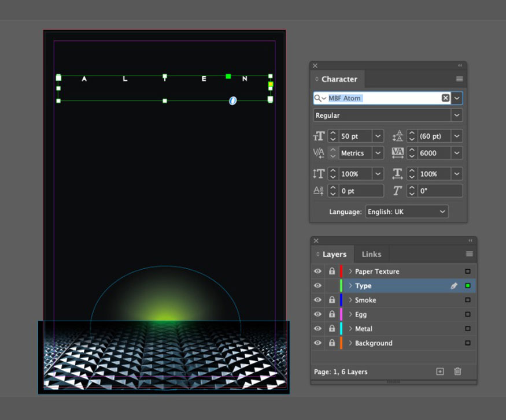
Task: Click the Type layer green selection square
Action: tap(468, 285)
